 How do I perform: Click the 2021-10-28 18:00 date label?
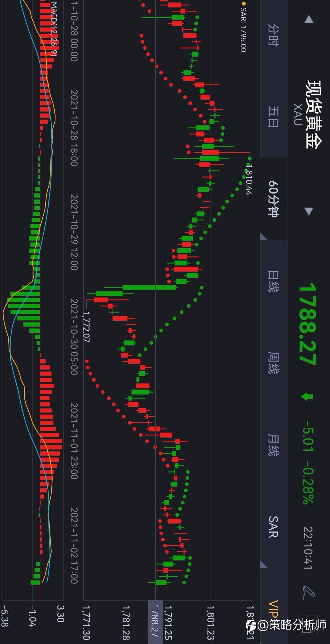tap(74, 128)
